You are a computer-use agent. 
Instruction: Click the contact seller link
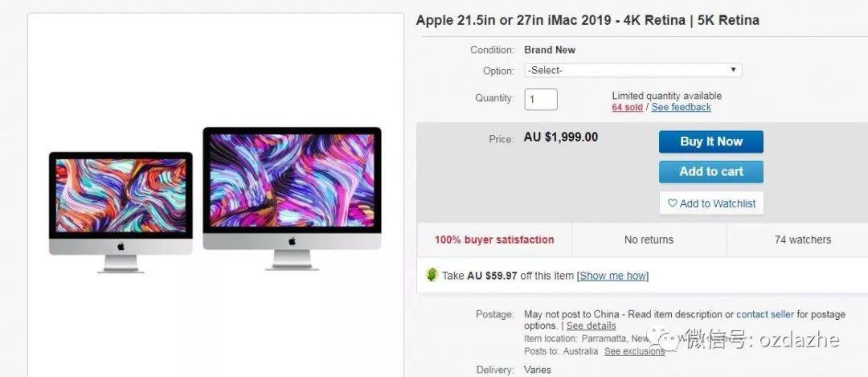[x=765, y=314]
